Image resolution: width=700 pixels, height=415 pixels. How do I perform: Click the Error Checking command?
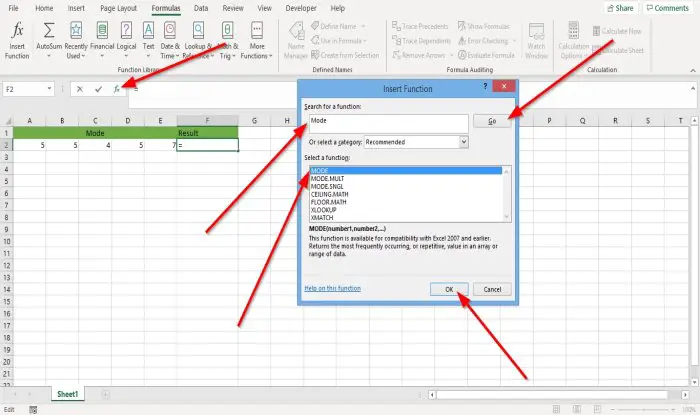pos(487,41)
